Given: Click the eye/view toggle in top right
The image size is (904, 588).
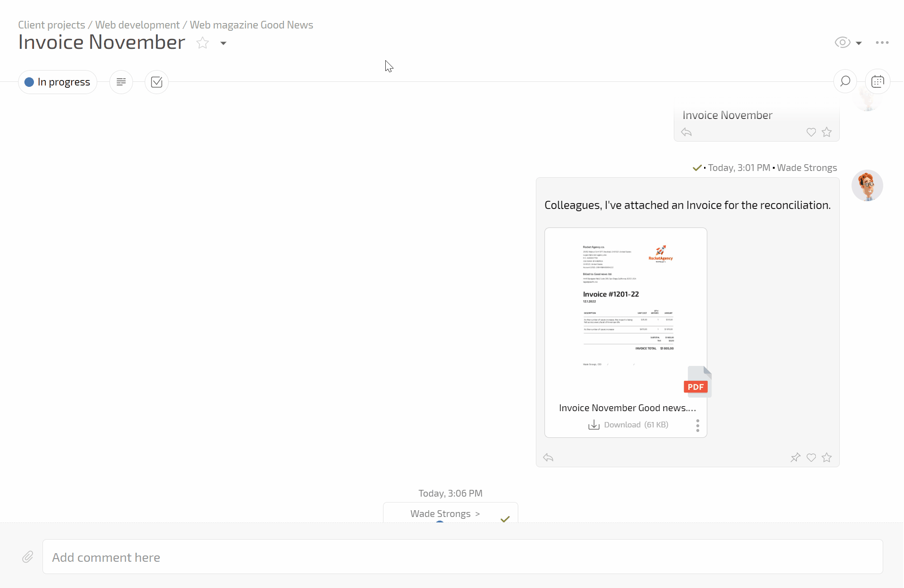Looking at the screenshot, I should [842, 42].
